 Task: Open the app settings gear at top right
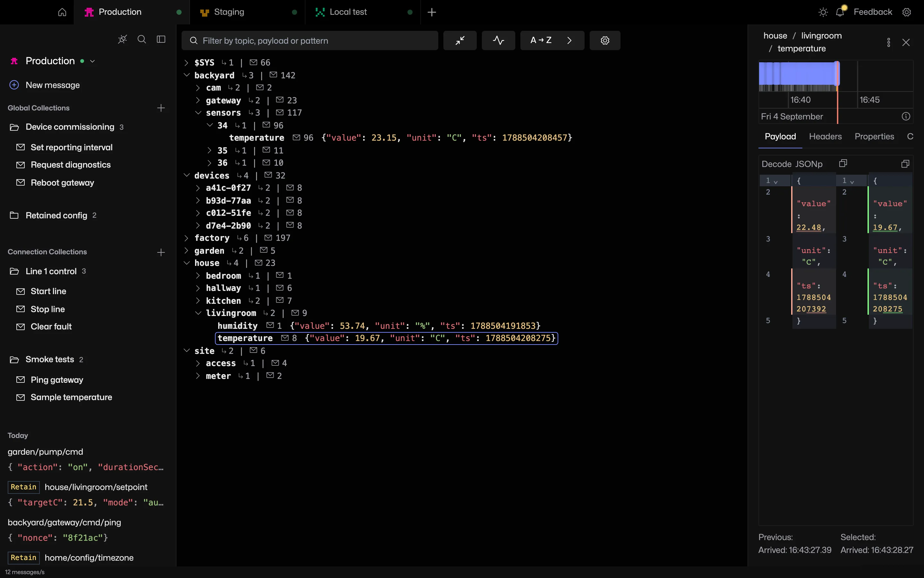907,12
